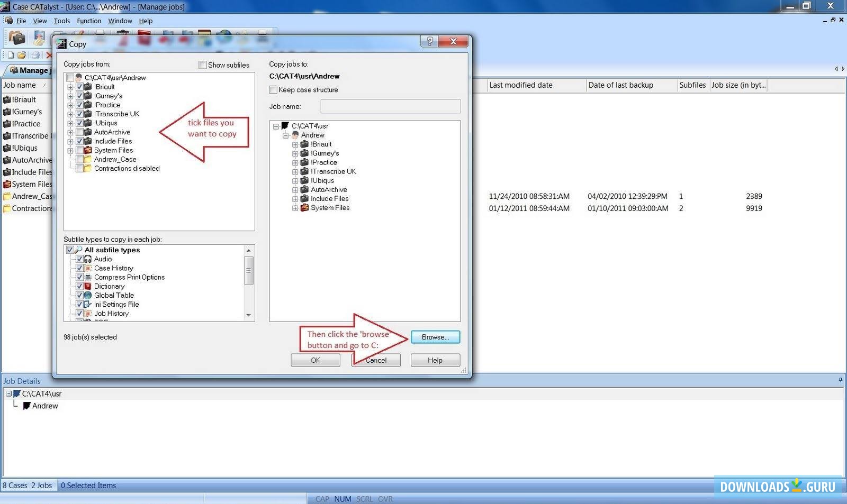The image size is (847, 504).
Task: Sort by Date of last backup column
Action: point(632,85)
